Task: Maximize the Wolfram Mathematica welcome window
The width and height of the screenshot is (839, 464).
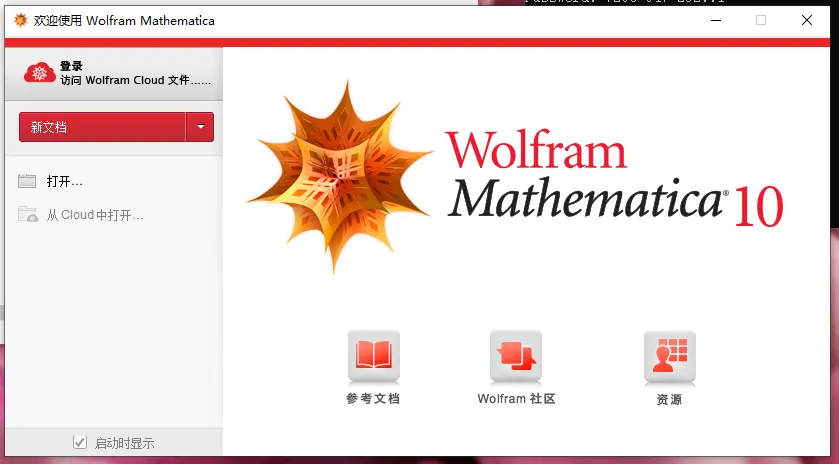Action: (761, 20)
